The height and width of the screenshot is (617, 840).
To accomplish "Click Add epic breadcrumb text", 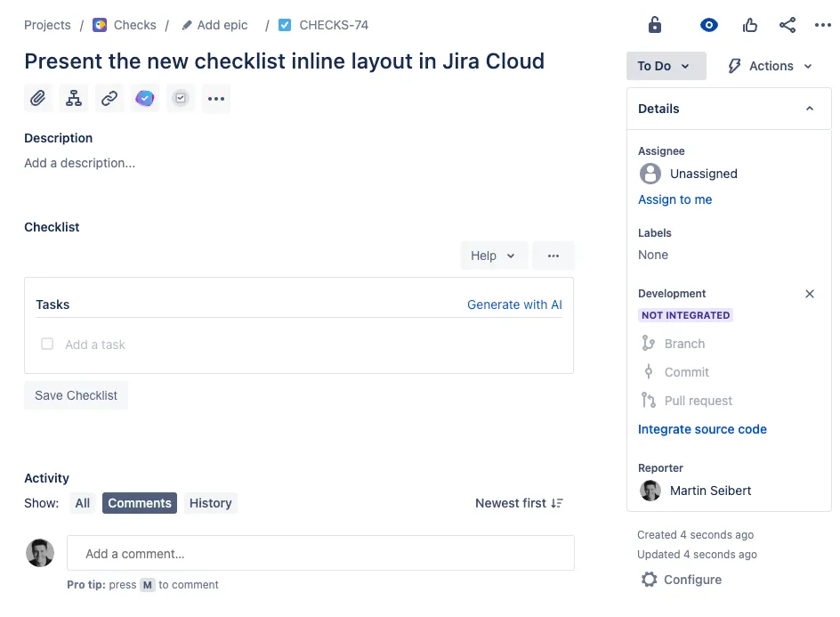I will (222, 25).
